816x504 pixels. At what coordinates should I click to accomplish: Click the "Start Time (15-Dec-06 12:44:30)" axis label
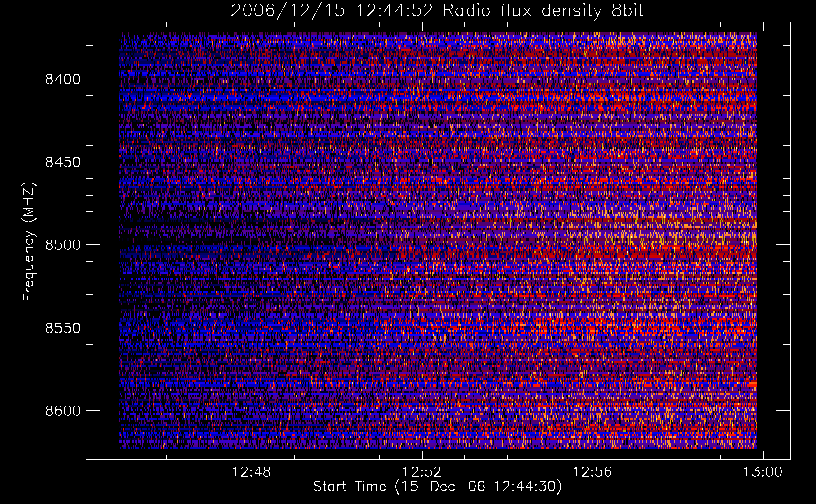437,487
